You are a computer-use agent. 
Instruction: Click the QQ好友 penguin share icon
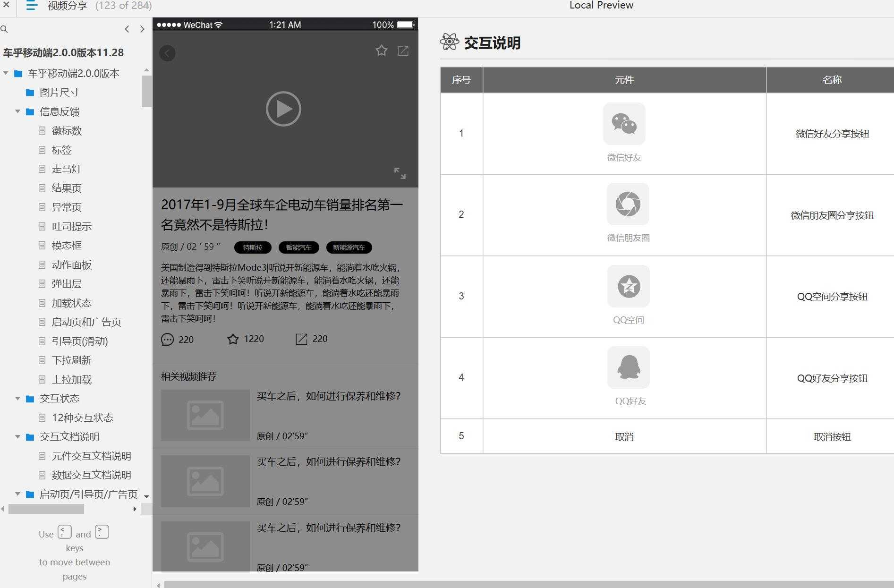point(628,367)
